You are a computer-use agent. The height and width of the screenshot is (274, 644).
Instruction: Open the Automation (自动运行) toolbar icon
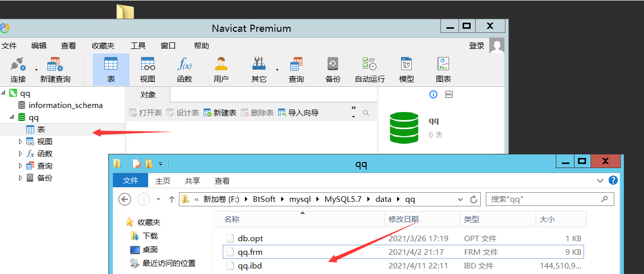(370, 70)
